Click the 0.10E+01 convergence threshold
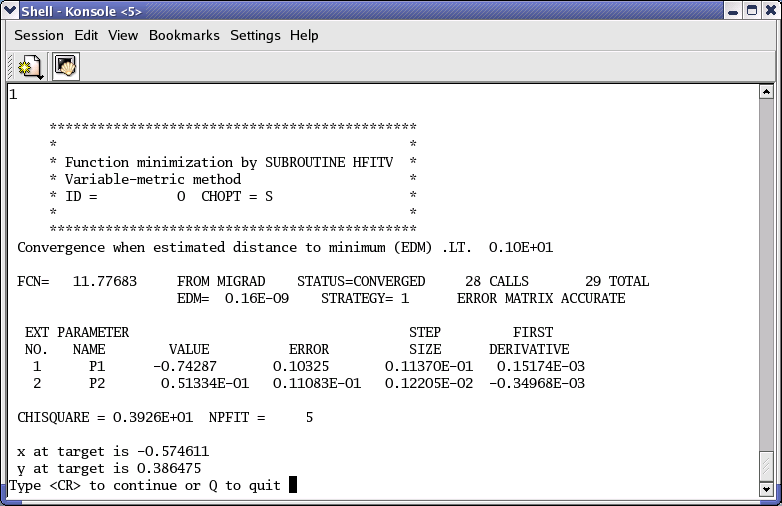This screenshot has height=506, width=782. click(521, 248)
